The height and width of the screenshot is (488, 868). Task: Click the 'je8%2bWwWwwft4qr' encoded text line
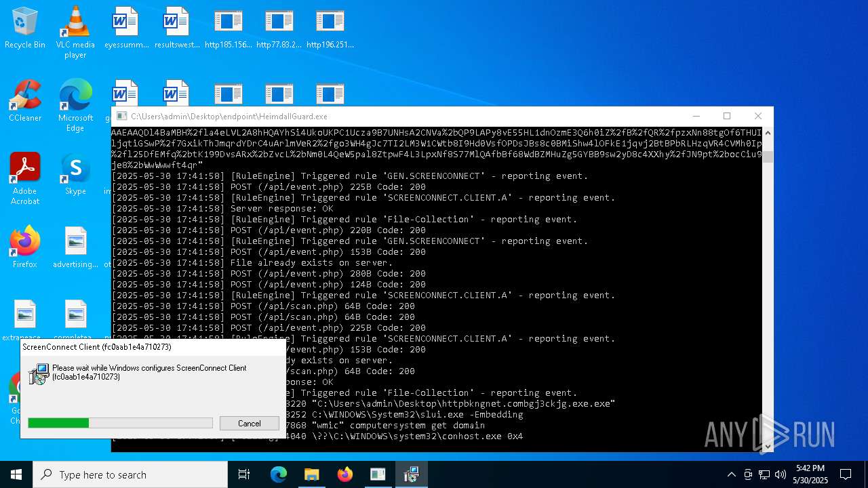(157, 165)
